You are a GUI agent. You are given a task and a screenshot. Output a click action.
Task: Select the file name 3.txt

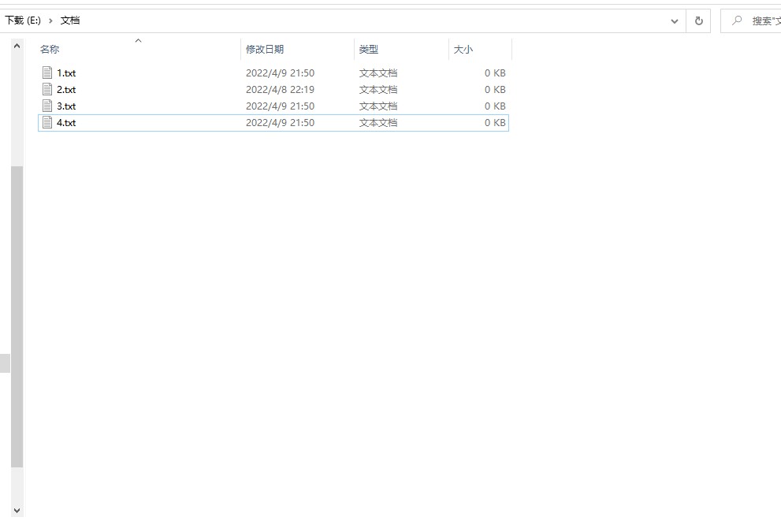pos(66,106)
